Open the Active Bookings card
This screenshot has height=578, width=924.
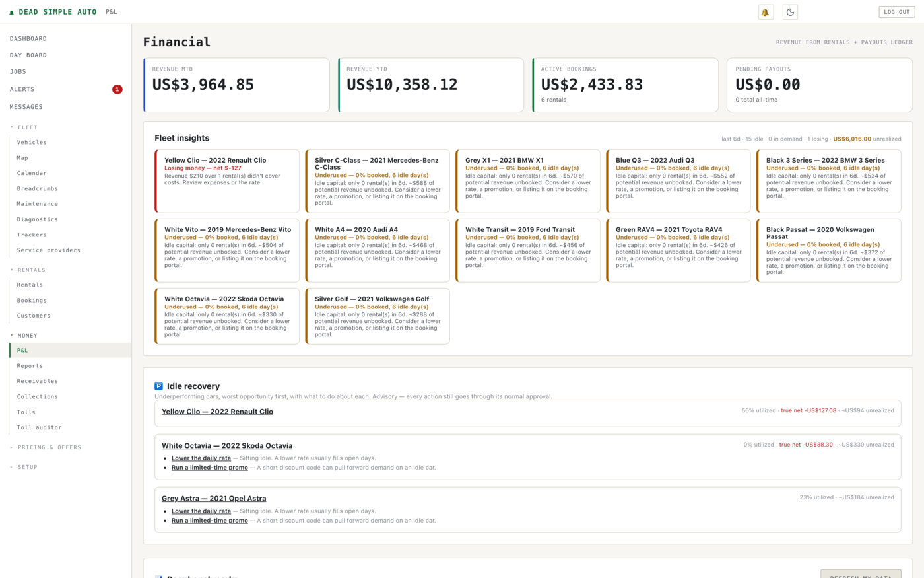(x=625, y=85)
